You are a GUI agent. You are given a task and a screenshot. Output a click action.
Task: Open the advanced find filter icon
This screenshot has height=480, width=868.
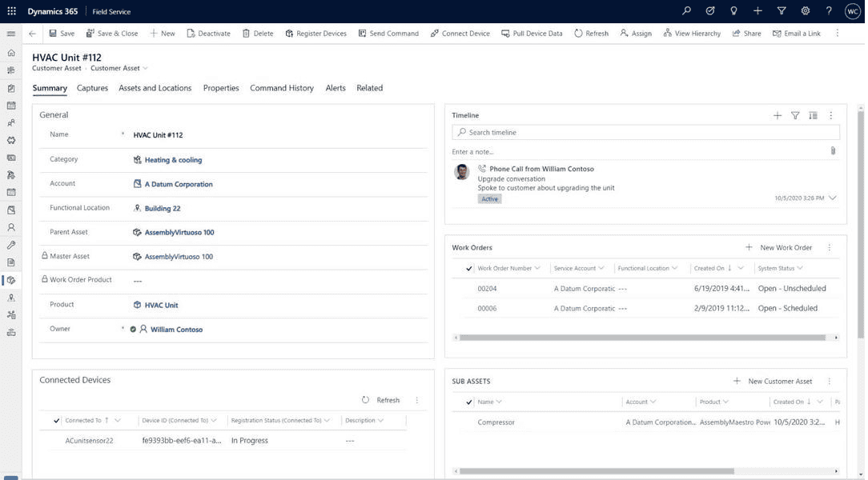[782, 11]
